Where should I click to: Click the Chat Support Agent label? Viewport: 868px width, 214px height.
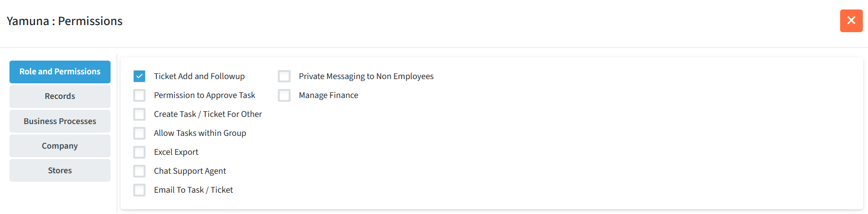tap(190, 171)
